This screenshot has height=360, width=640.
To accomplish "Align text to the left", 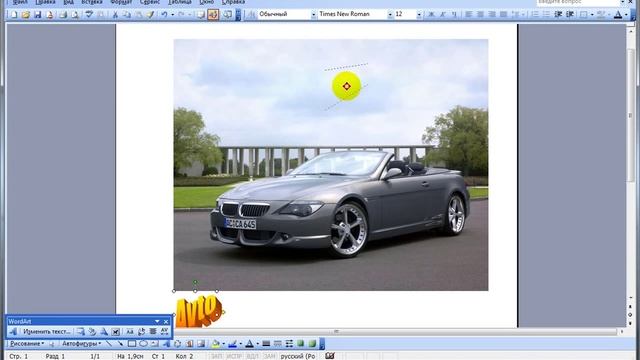I will tap(469, 15).
